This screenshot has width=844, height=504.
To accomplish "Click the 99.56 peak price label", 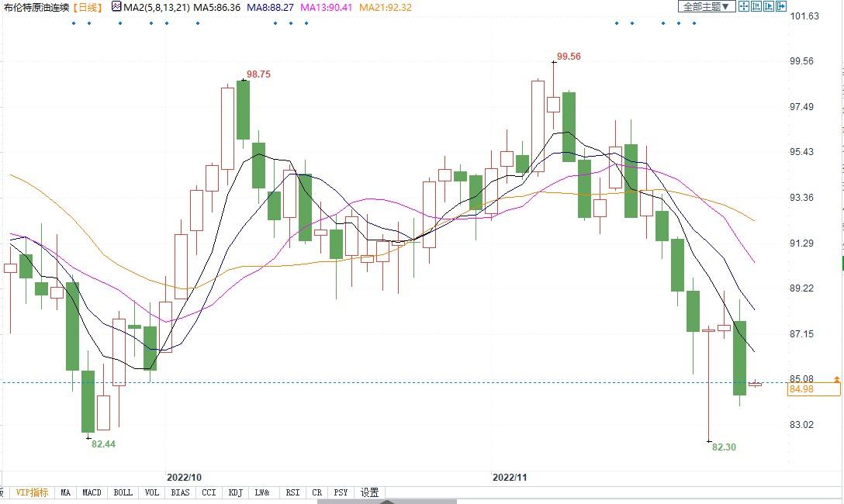I will 569,57.
